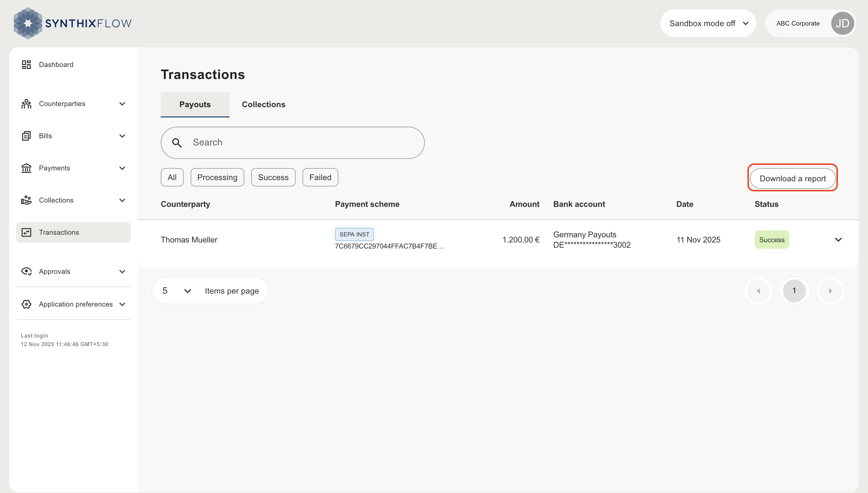Open the JD user avatar
Viewport: 868px width, 493px height.
[x=842, y=23]
